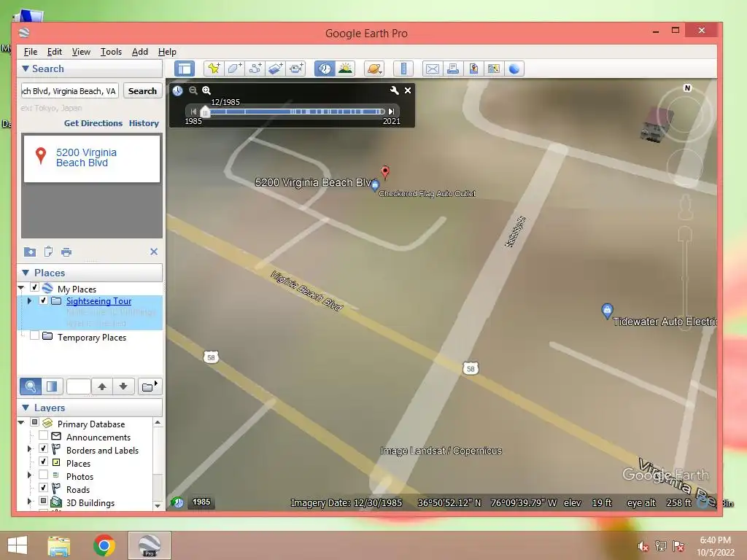
Task: Enable the Announcements layer
Action: coord(43,436)
